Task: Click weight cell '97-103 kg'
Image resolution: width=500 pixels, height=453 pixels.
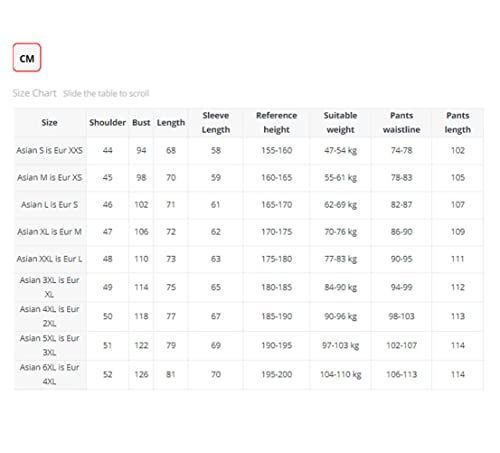Action: coord(340,346)
